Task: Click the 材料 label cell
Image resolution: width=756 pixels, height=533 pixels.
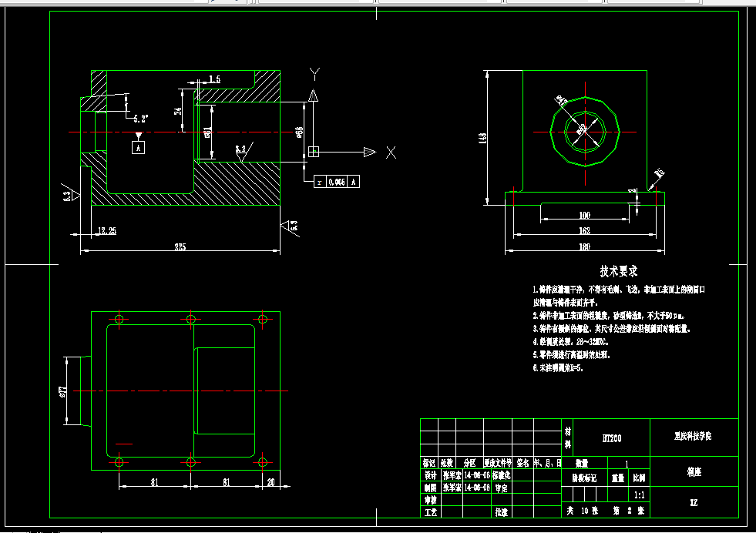Action: pos(567,437)
